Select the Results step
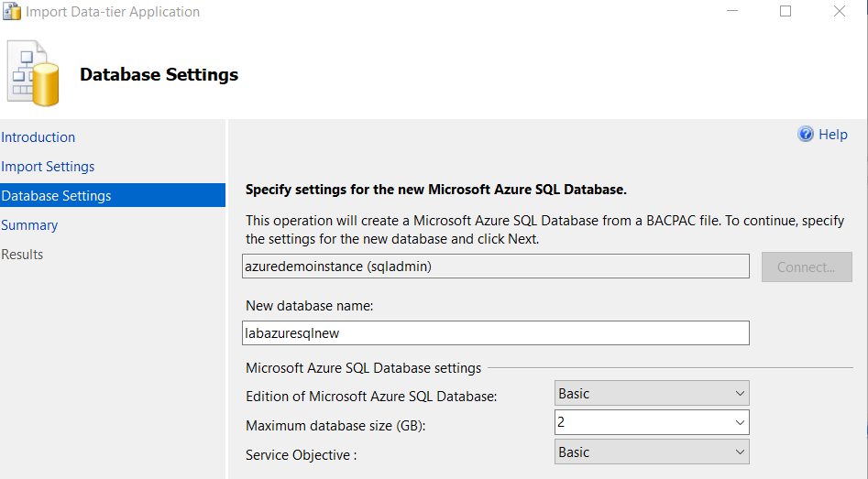Image resolution: width=868 pixels, height=479 pixels. coord(22,255)
